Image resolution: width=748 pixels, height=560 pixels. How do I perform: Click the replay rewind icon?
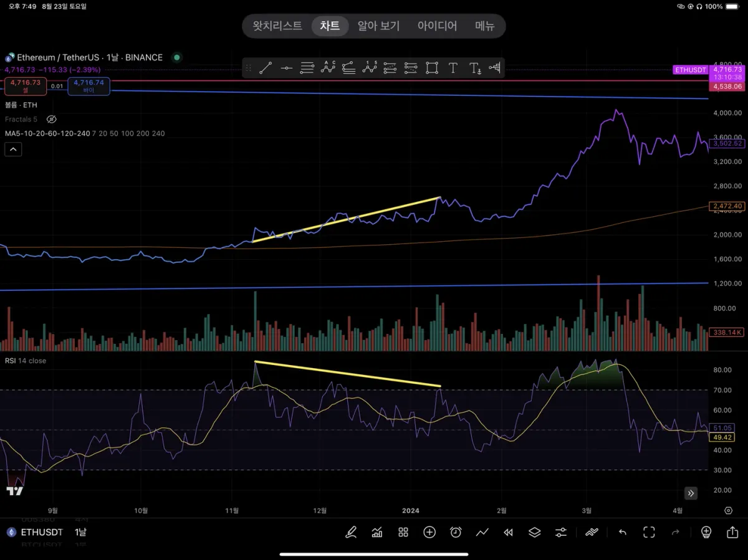(508, 532)
